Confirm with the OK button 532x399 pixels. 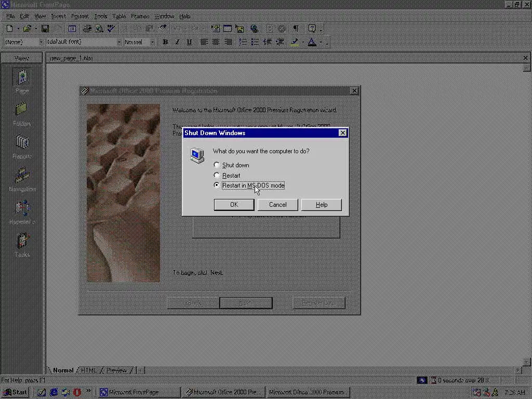[x=234, y=205]
